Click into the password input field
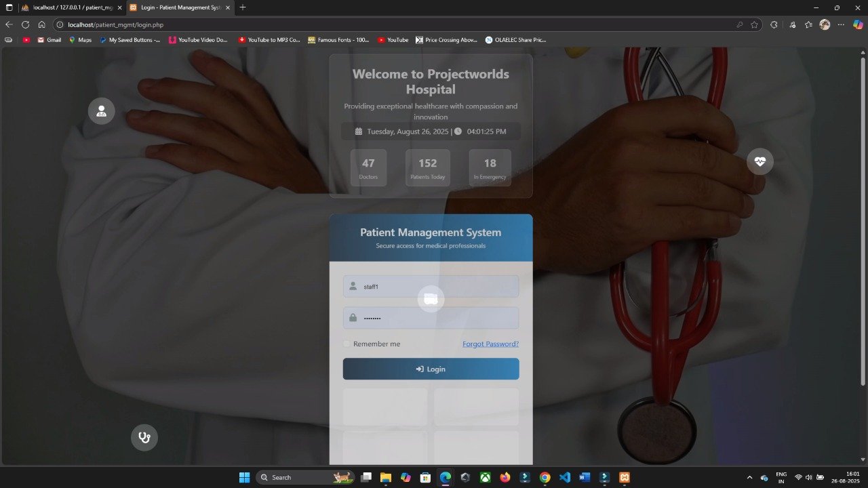868x488 pixels. 437,318
